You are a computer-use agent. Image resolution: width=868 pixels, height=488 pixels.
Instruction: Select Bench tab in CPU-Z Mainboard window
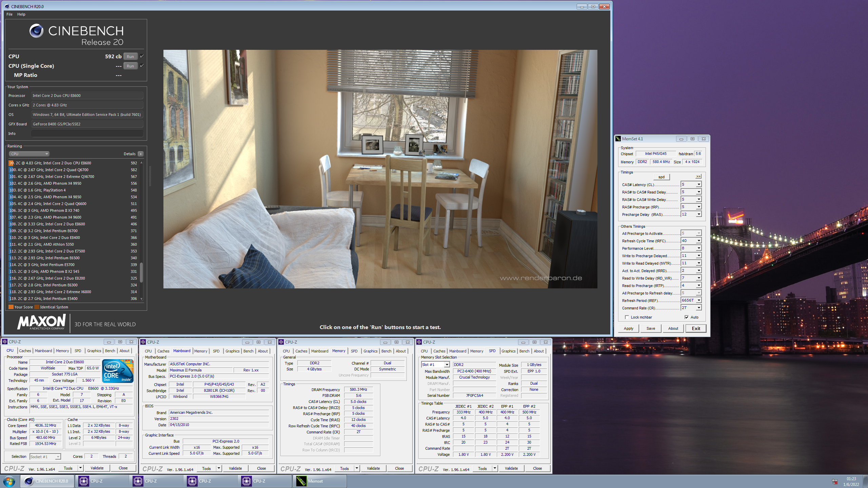[x=249, y=351]
